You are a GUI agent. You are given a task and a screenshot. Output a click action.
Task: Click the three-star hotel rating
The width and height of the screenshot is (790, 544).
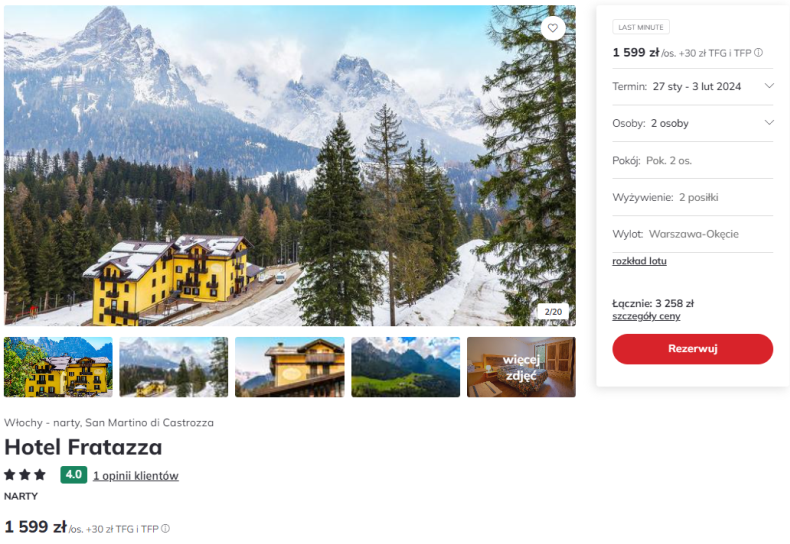25,474
